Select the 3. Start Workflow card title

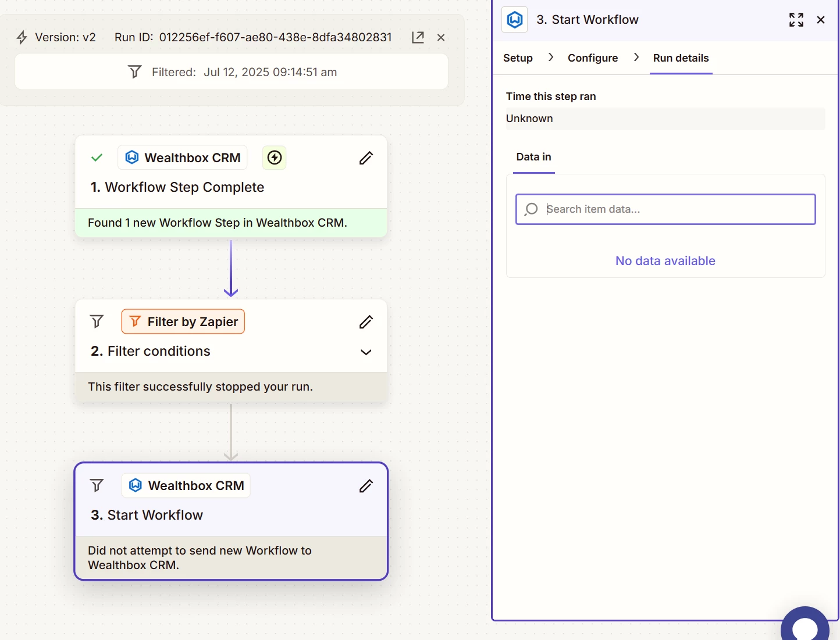pos(147,515)
